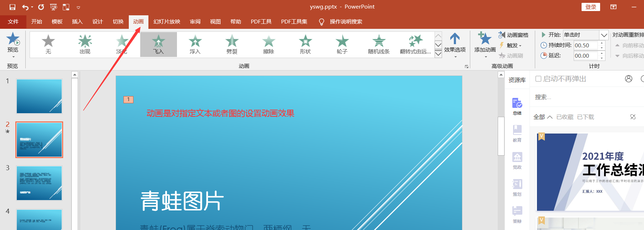Open the customize quick access toolbar arrow

click(x=78, y=7)
